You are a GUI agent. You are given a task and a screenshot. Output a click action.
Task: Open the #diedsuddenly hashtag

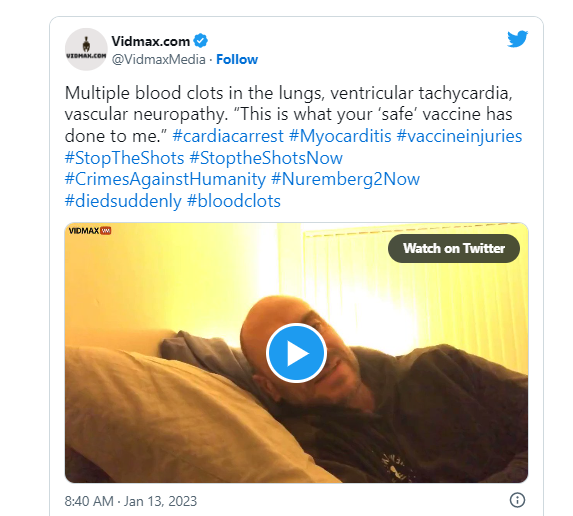click(123, 201)
